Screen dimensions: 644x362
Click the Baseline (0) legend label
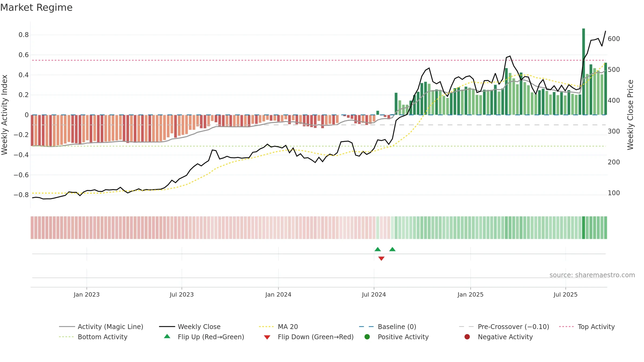point(397,327)
